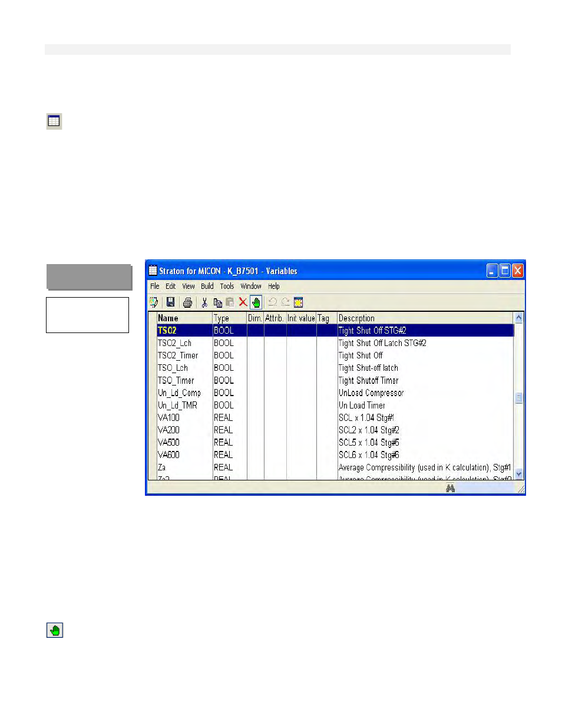Select the Un_Ld_Comp variable
The image size is (562, 728).
[179, 393]
